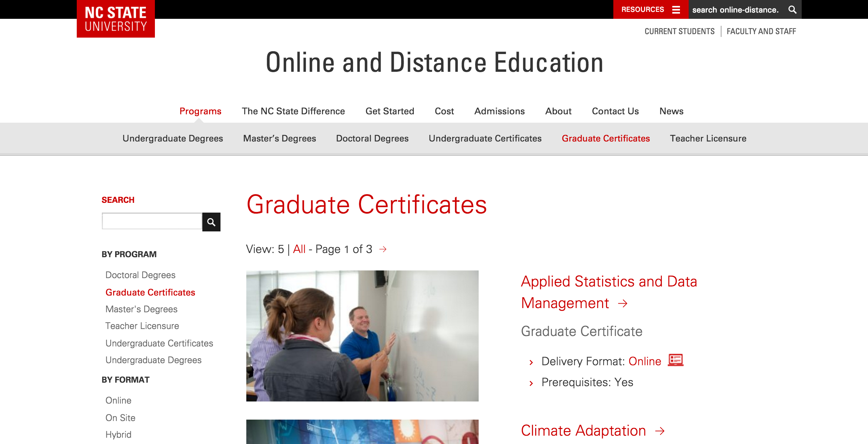868x444 pixels.
Task: Open the About menu item
Action: [558, 111]
